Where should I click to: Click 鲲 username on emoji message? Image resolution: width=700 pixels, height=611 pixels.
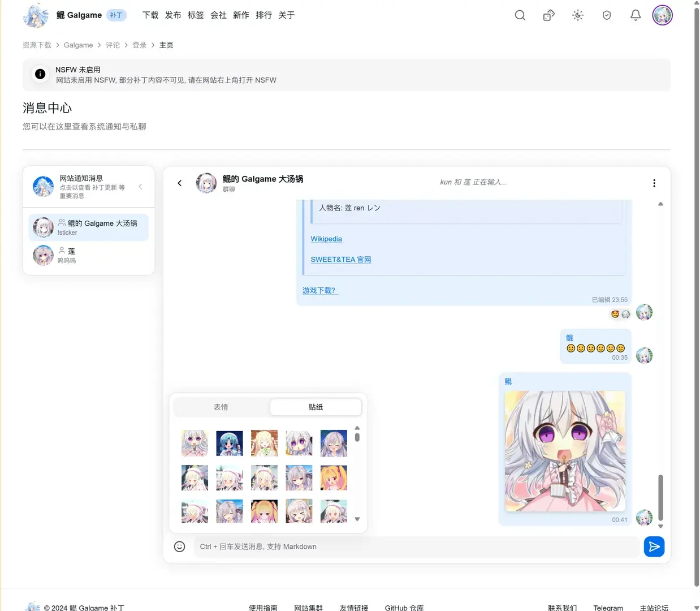(569, 338)
